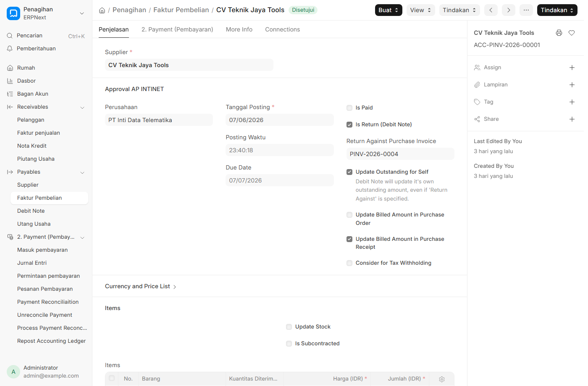This screenshot has width=588, height=386.
Task: Open the home breadcrumb icon
Action: [x=102, y=10]
